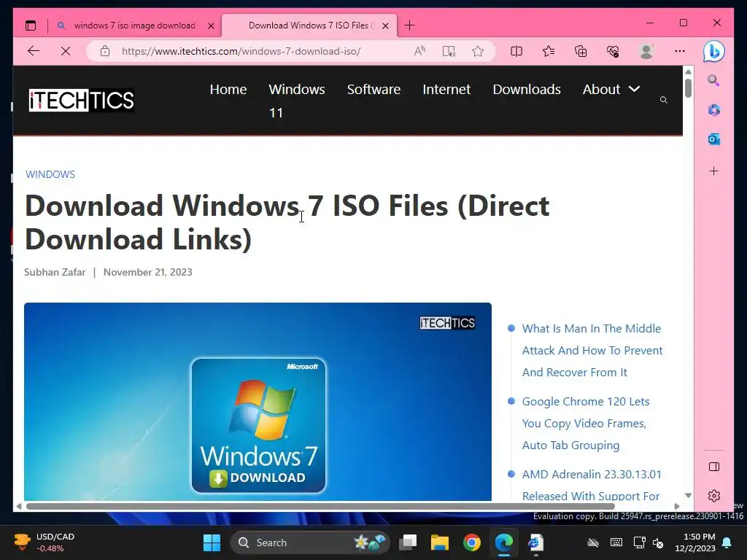Open the Bing Copilot sidebar button

point(713,52)
